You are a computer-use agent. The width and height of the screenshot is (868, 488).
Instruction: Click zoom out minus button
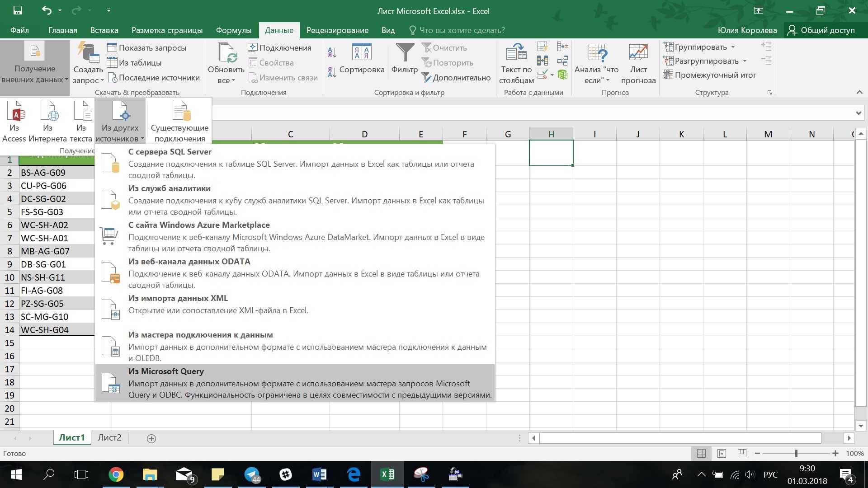coord(757,453)
